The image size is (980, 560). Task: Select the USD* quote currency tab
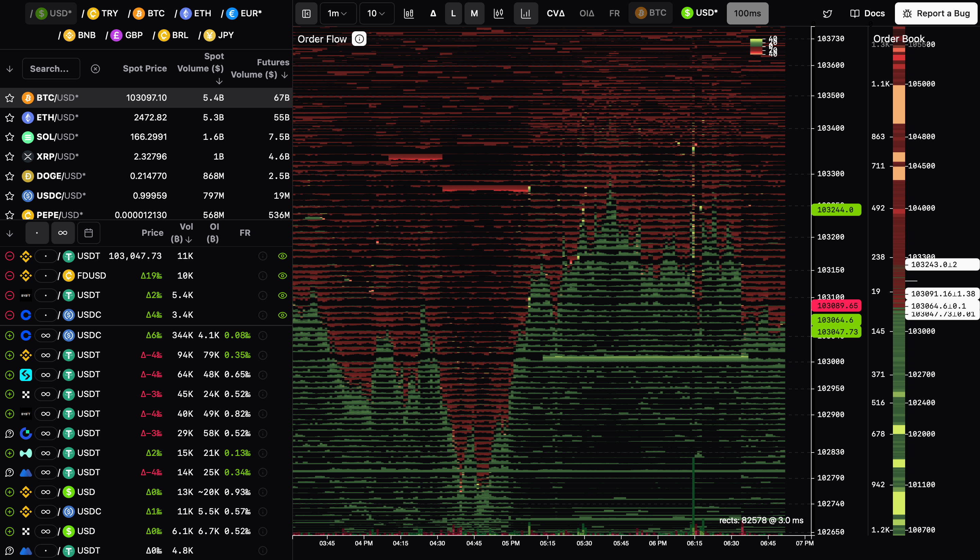pos(51,14)
